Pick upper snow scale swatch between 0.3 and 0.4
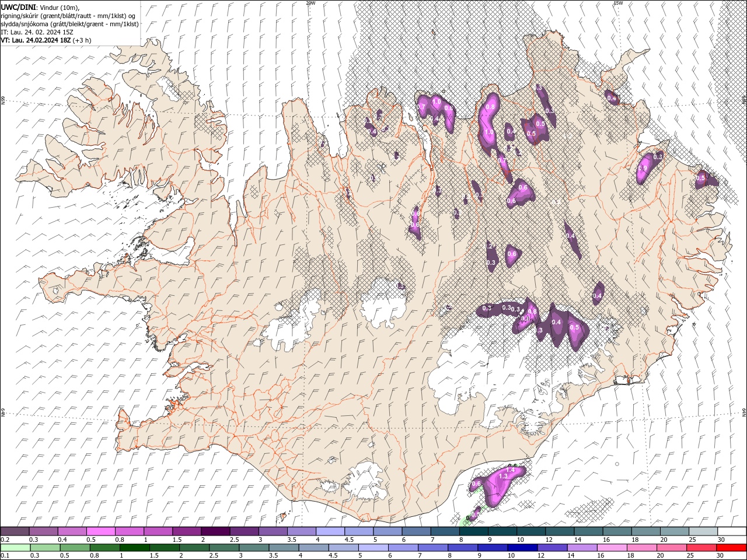Viewport: 747px width, 560px height. [43, 531]
